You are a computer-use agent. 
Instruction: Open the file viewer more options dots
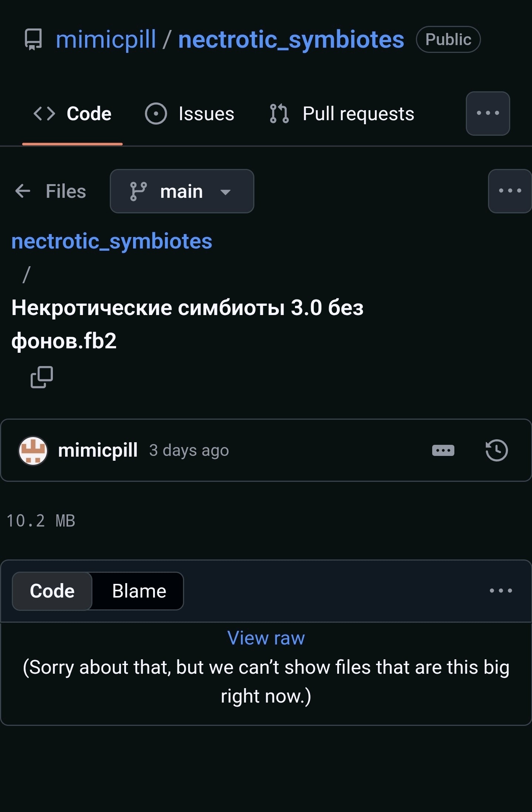(x=501, y=591)
